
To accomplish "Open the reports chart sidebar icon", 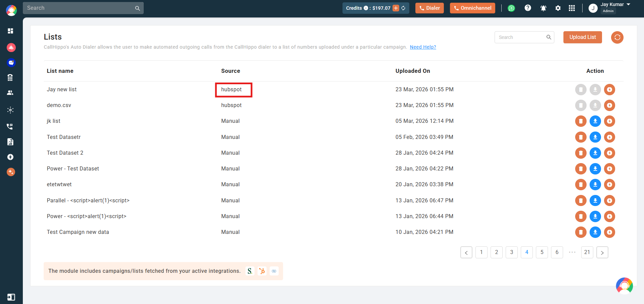I will (10, 142).
